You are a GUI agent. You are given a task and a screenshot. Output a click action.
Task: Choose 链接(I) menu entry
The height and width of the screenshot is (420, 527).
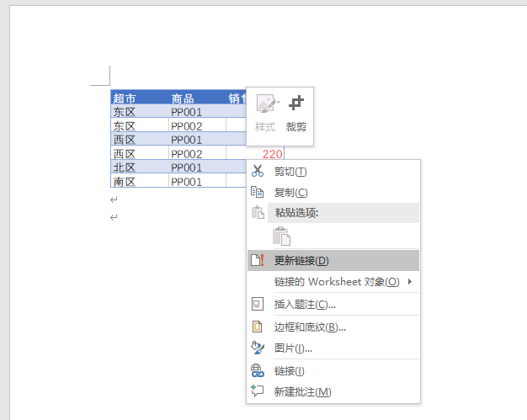[333, 371]
